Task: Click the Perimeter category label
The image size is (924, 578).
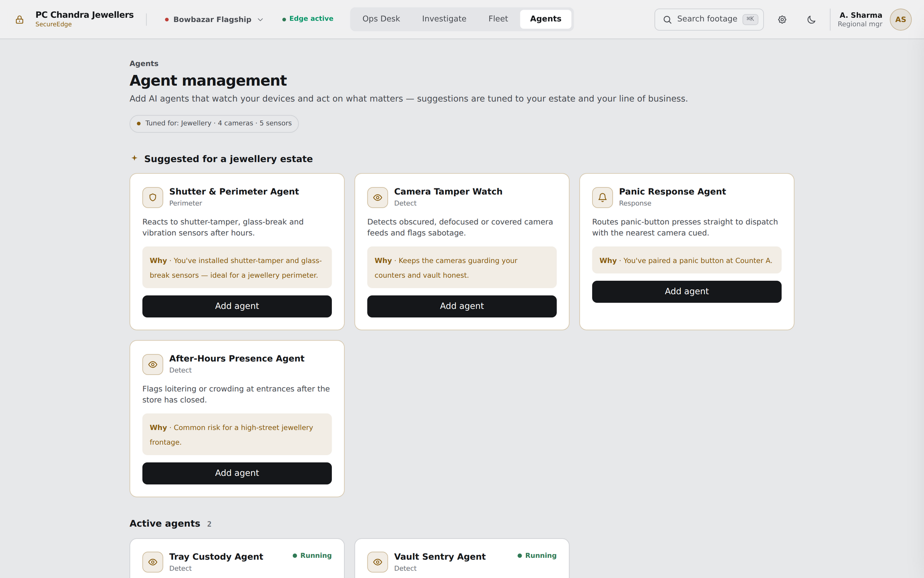Action: 186,203
